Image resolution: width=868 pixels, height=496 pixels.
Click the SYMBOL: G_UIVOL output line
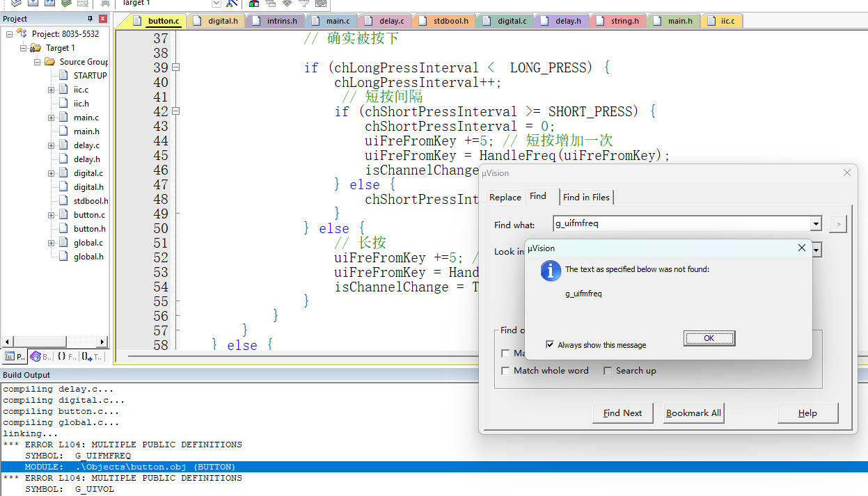tap(70, 489)
